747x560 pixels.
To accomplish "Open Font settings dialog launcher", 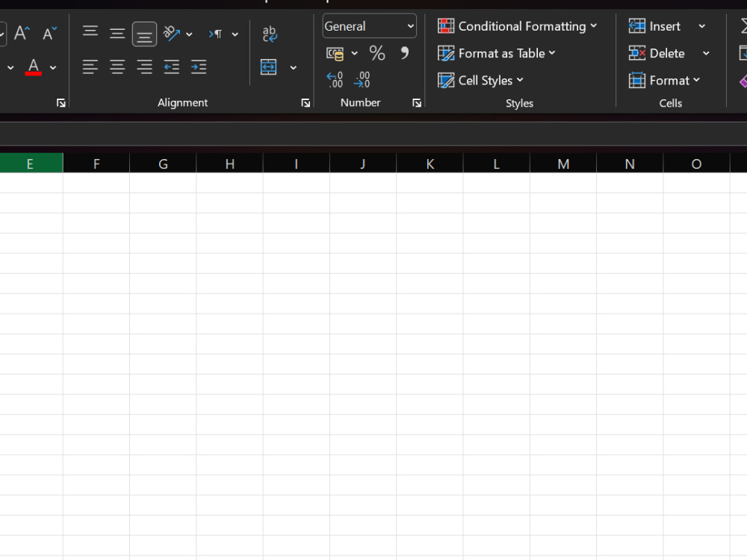I will coord(61,103).
